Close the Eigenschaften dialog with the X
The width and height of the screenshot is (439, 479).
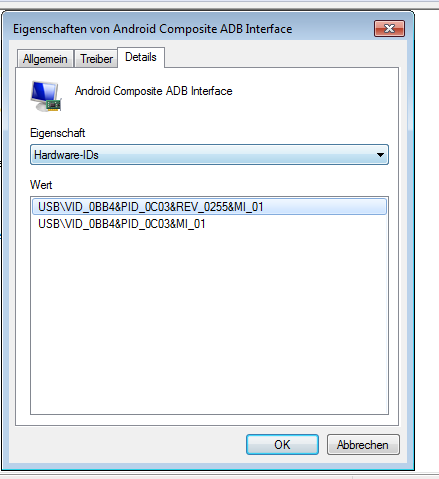389,28
